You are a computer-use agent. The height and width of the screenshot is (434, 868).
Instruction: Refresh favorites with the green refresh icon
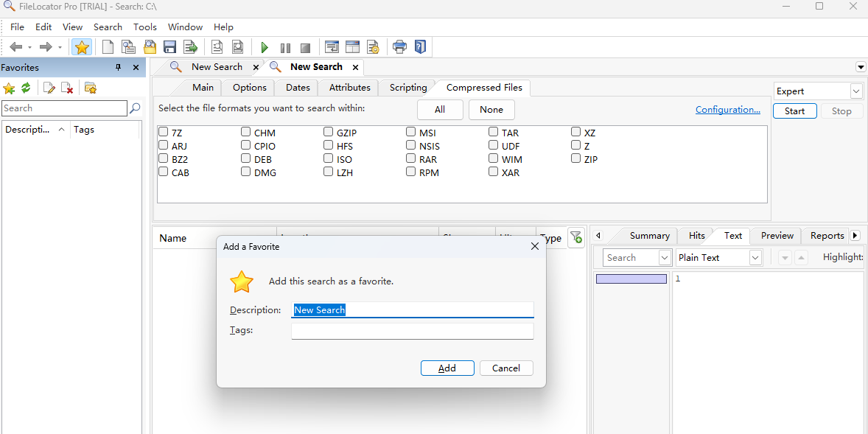coord(25,88)
